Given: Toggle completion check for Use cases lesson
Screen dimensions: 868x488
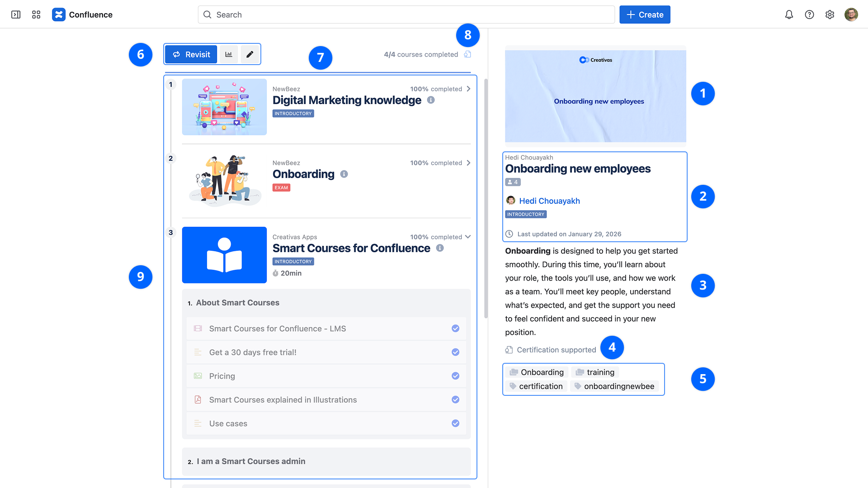Looking at the screenshot, I should click(455, 423).
